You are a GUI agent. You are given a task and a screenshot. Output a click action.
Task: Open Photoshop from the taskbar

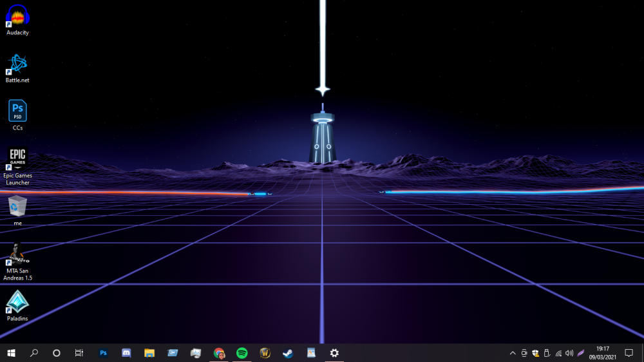coord(103,353)
